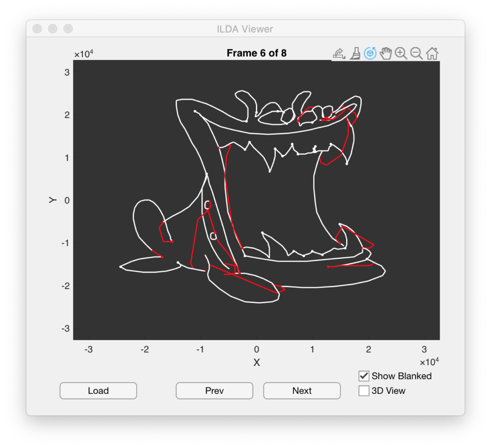Restore the view with the Home icon

click(432, 53)
